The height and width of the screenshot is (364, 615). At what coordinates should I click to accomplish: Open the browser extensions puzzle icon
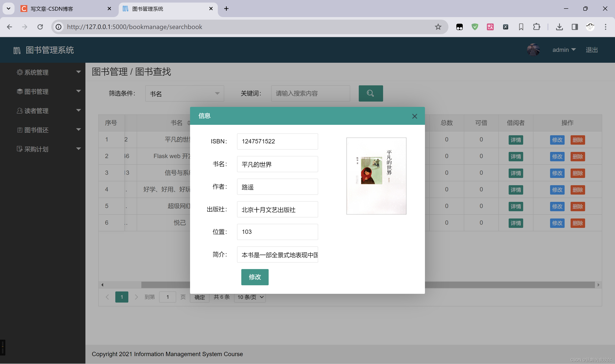tap(537, 27)
